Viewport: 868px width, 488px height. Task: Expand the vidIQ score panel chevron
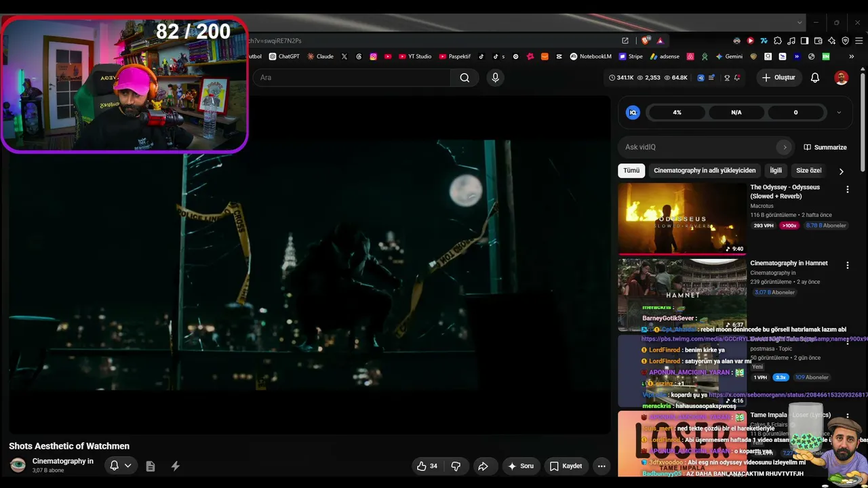tap(839, 113)
